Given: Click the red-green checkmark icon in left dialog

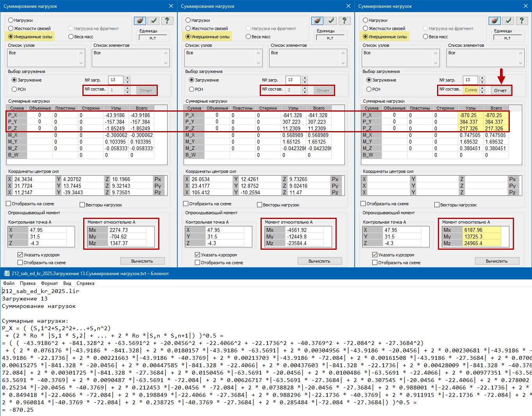Looking at the screenshot, I should (140, 21).
